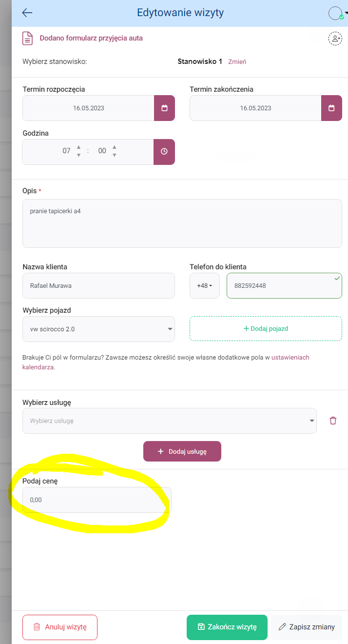Click the document icon next to the form notice
The height and width of the screenshot is (644, 348).
(28, 38)
